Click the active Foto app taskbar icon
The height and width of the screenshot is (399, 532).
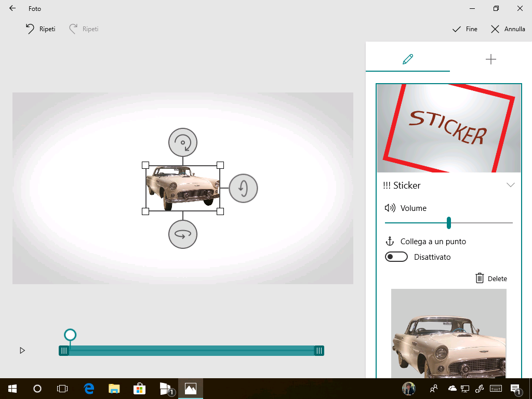click(x=191, y=389)
